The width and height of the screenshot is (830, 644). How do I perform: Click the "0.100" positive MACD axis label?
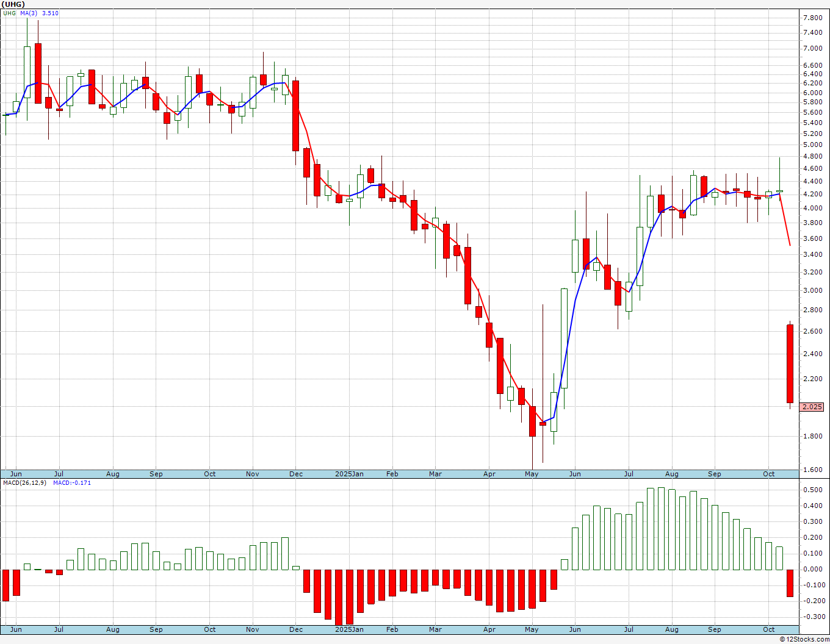[812, 553]
